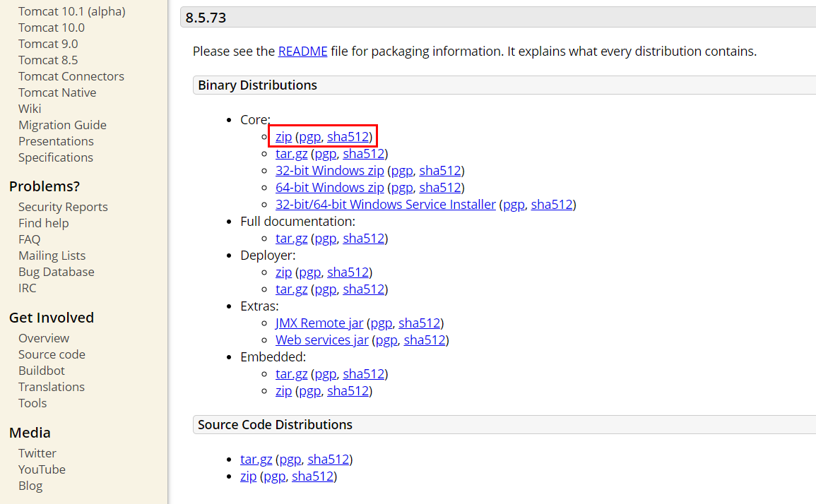Download the JMX Remote jar
The image size is (816, 504).
[319, 323]
